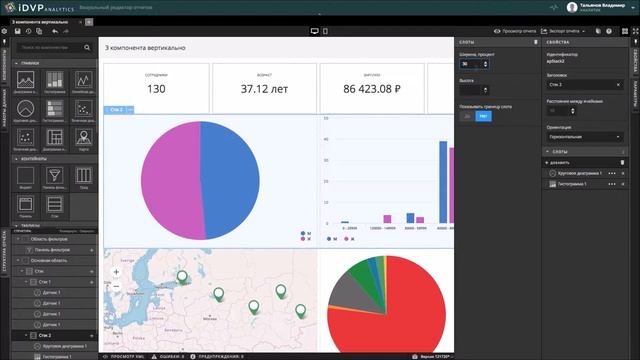Viewport: 640px width, 360px height.
Task: Open Просмотр XML in the status bar
Action: click(x=123, y=357)
